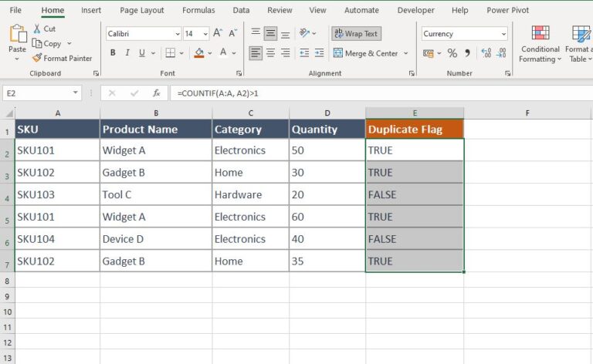593x364 pixels.
Task: Set Top Align vertical alignment
Action: click(x=256, y=33)
